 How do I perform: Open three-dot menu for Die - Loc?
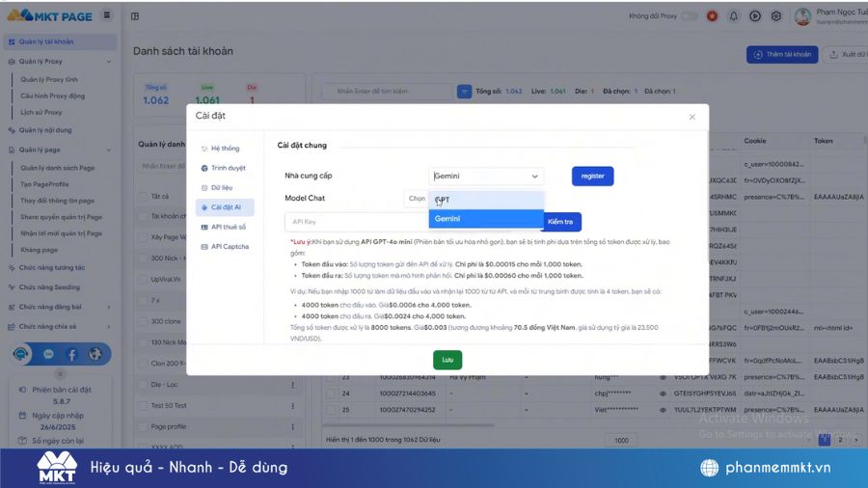(x=293, y=385)
